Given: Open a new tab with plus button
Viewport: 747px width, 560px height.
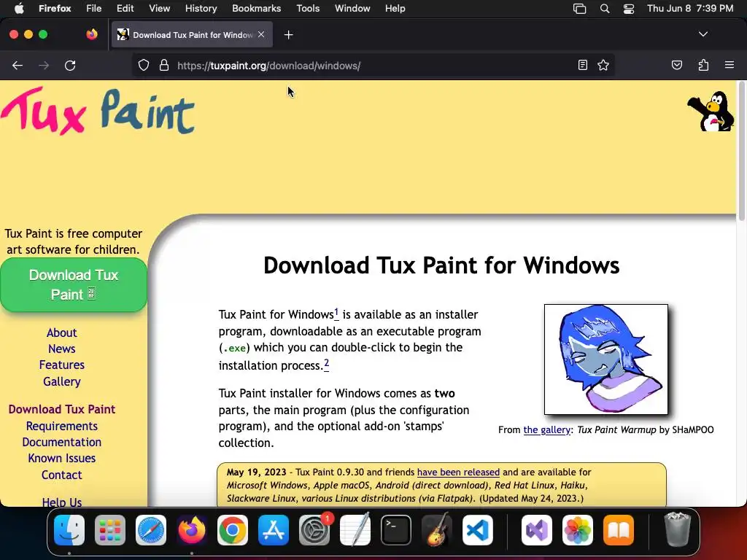Looking at the screenshot, I should tap(288, 35).
